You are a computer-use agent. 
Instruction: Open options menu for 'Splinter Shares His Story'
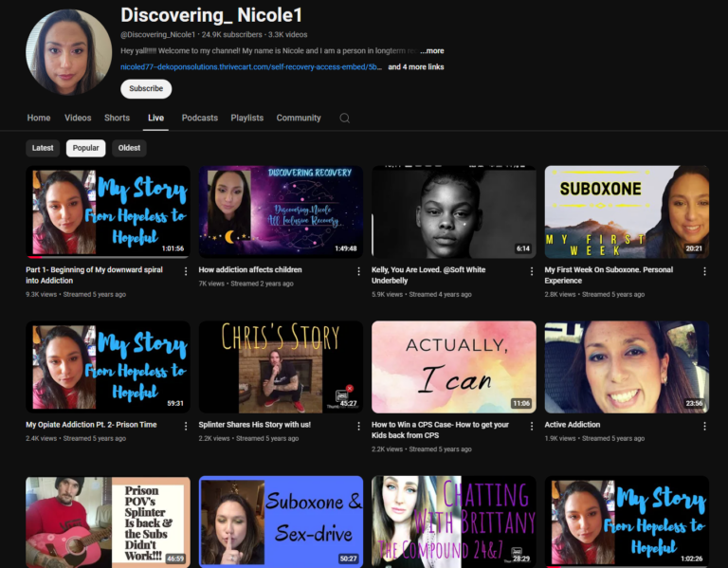pyautogui.click(x=358, y=426)
